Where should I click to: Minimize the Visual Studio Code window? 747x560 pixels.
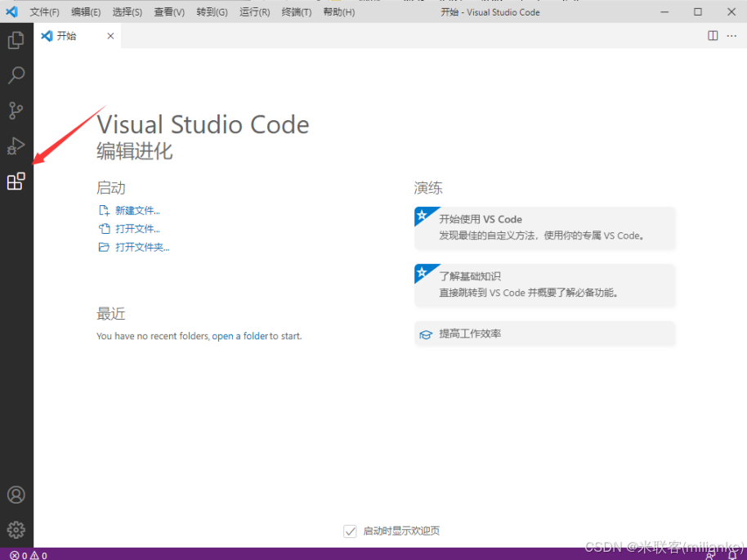pyautogui.click(x=664, y=12)
